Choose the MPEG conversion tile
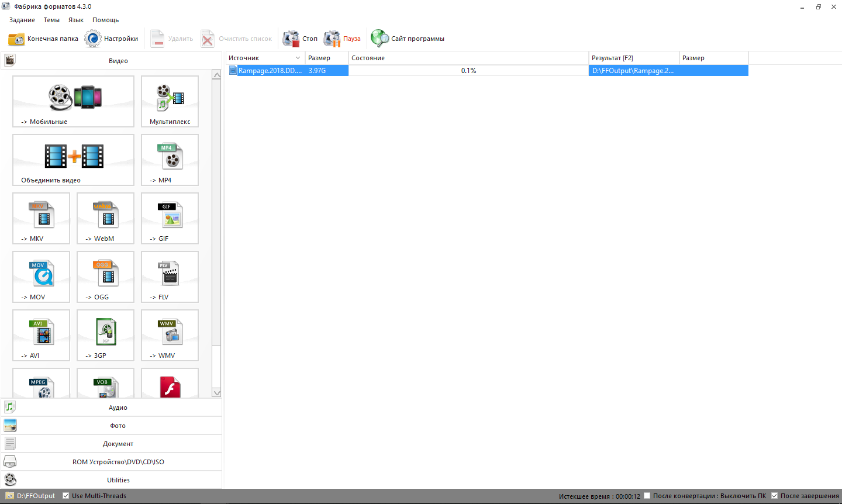This screenshot has height=504, width=842. coord(41,383)
